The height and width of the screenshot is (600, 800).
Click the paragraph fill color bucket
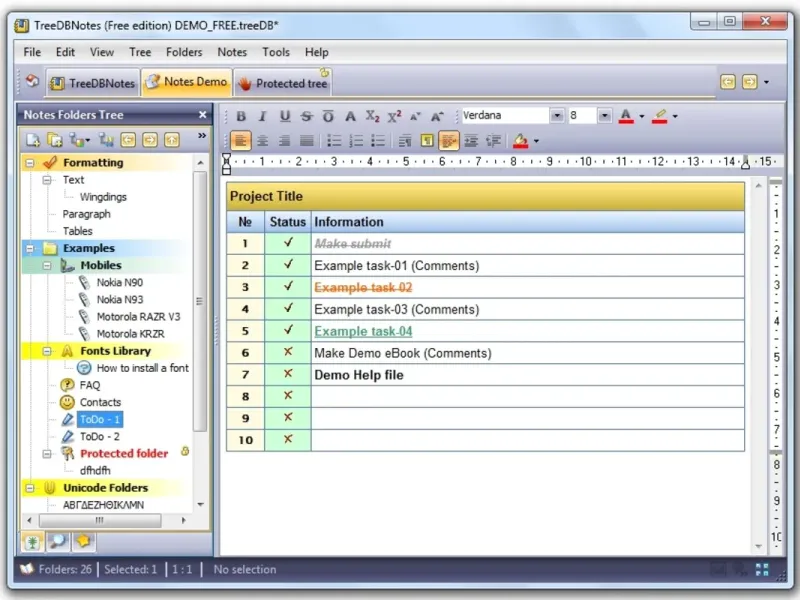520,141
